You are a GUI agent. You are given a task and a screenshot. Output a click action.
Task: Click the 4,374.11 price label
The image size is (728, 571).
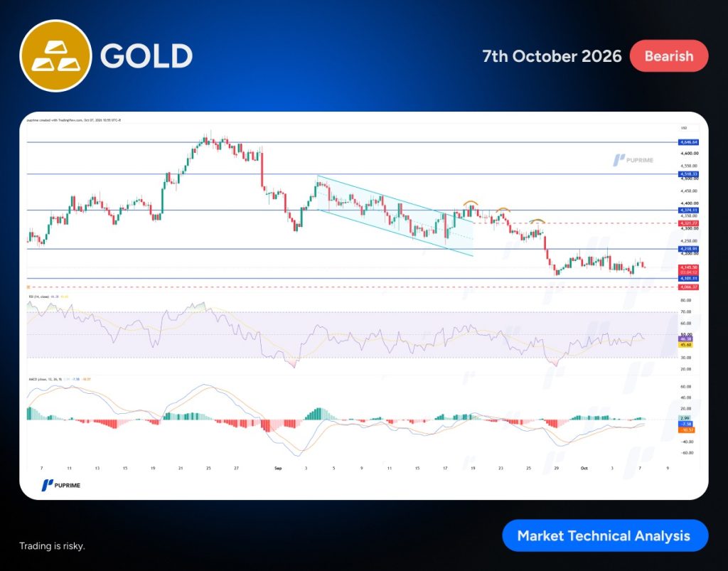(x=688, y=210)
